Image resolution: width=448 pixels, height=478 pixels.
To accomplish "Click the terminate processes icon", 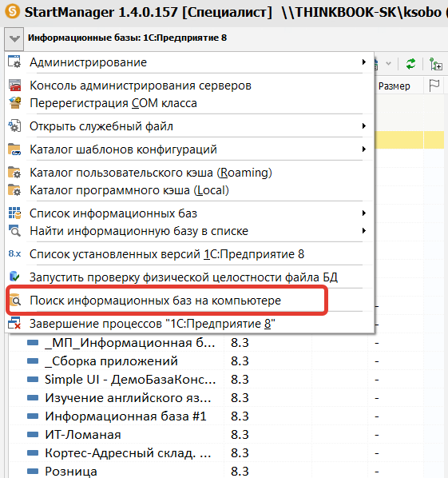I will point(14,323).
